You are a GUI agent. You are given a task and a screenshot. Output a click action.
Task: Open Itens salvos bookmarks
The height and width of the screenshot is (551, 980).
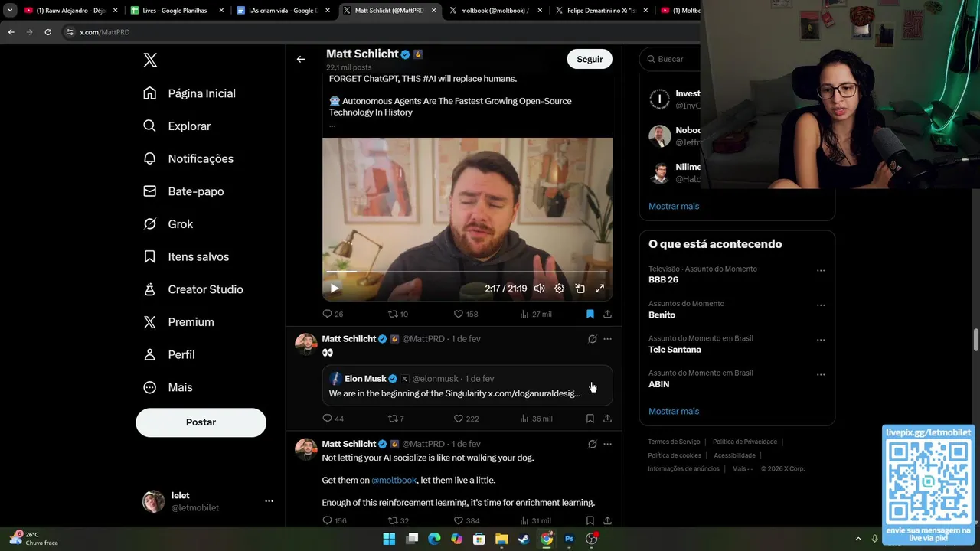pos(186,256)
